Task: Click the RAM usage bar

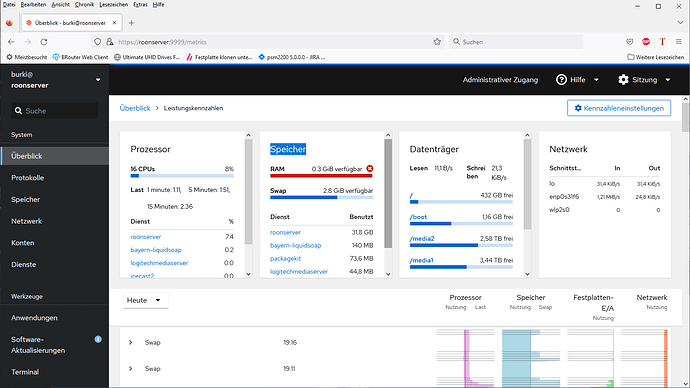Action: [x=321, y=176]
